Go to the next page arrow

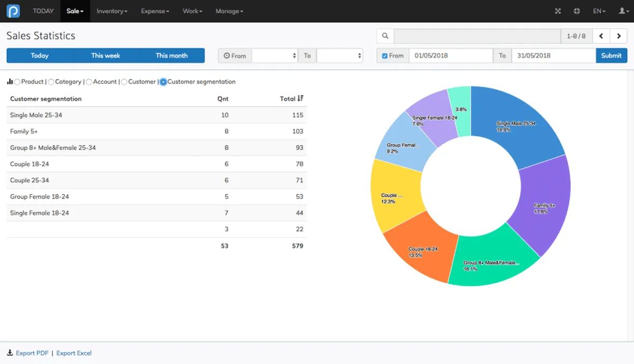click(x=619, y=36)
